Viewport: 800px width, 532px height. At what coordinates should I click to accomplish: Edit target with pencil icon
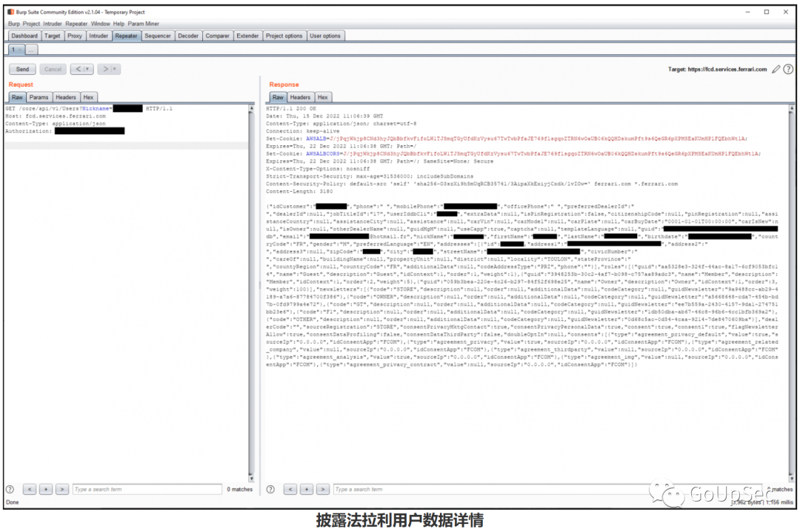[x=776, y=69]
